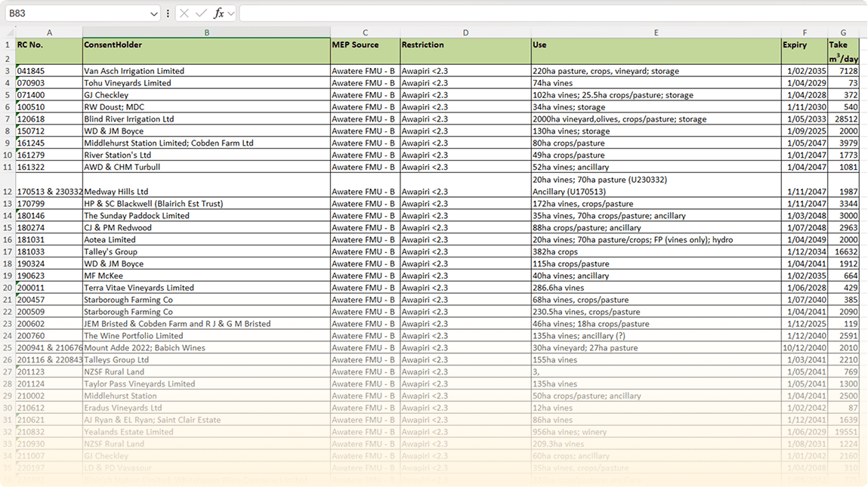Select cell 'MF McKee'

pyautogui.click(x=206, y=276)
